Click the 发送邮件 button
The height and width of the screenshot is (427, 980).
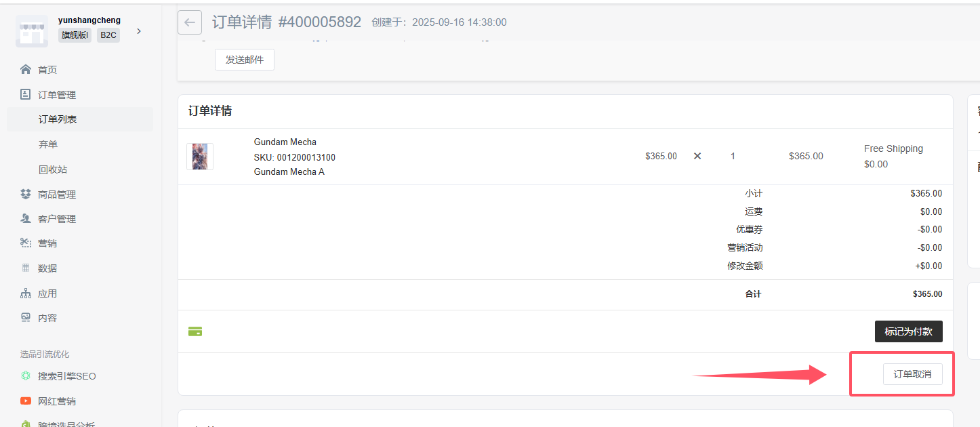(x=244, y=60)
